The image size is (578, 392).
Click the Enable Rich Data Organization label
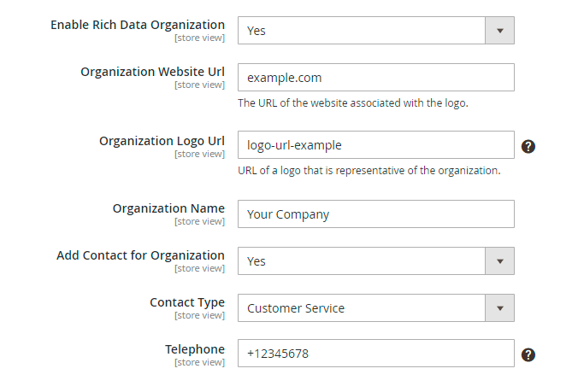coord(138,25)
